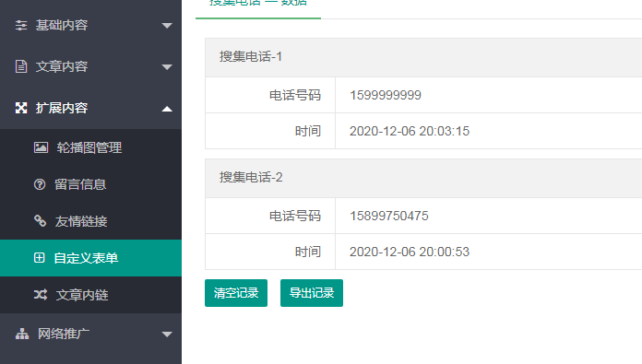Click the 基础内容 sliders icon

(x=21, y=26)
